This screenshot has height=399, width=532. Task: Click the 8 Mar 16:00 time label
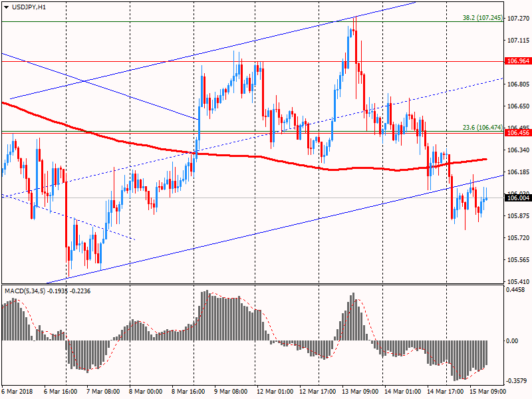click(x=188, y=391)
